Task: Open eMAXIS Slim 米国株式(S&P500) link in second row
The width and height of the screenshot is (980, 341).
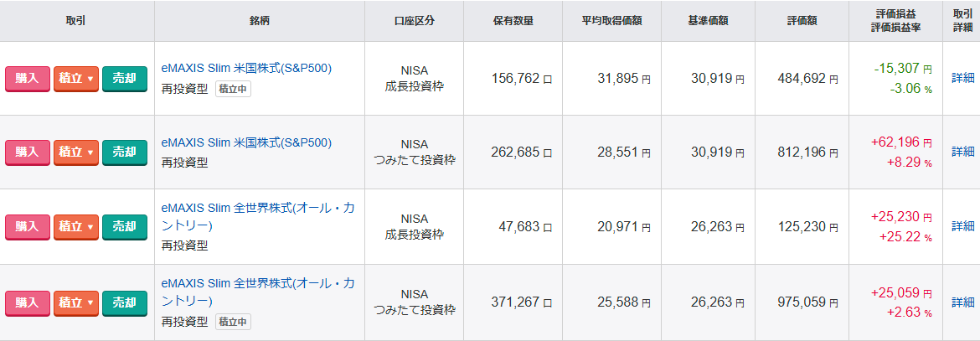Action: click(246, 142)
